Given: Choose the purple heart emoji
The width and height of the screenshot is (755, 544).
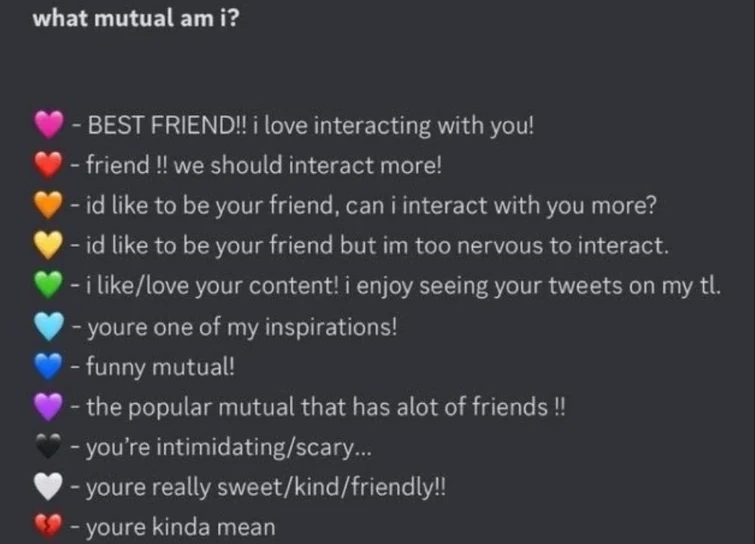Looking at the screenshot, I should [49, 407].
